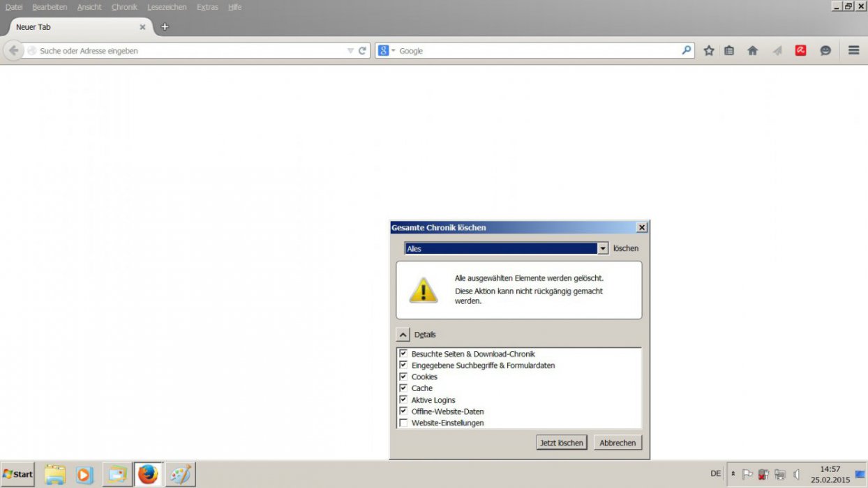868x488 pixels.
Task: Open the chat smiley toolbar icon
Action: (825, 51)
